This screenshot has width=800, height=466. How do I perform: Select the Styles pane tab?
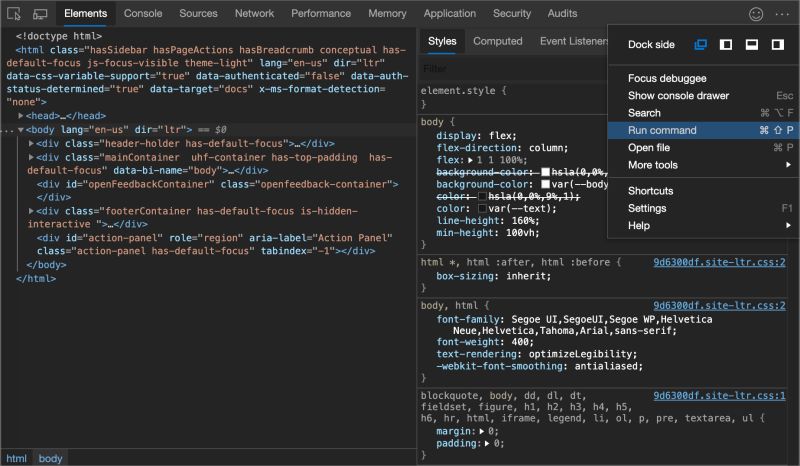442,41
